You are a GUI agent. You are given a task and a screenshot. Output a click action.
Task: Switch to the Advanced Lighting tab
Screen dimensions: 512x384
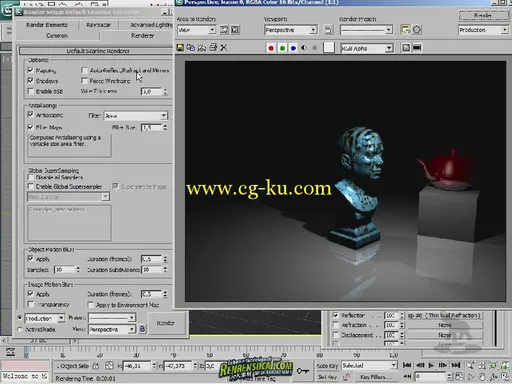(x=147, y=25)
